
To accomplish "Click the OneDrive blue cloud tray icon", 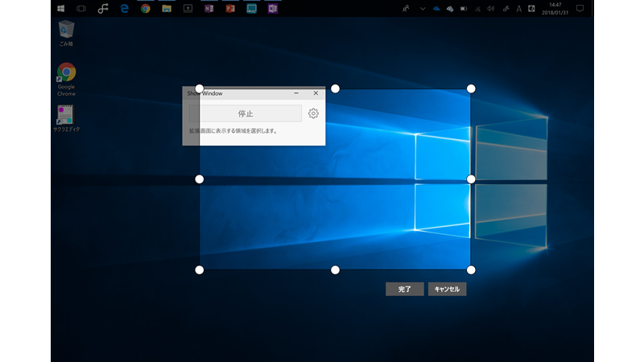I will click(x=436, y=9).
